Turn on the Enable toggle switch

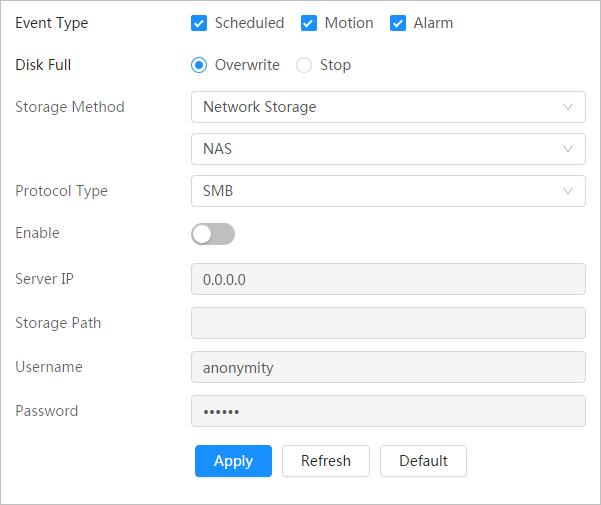click(213, 234)
